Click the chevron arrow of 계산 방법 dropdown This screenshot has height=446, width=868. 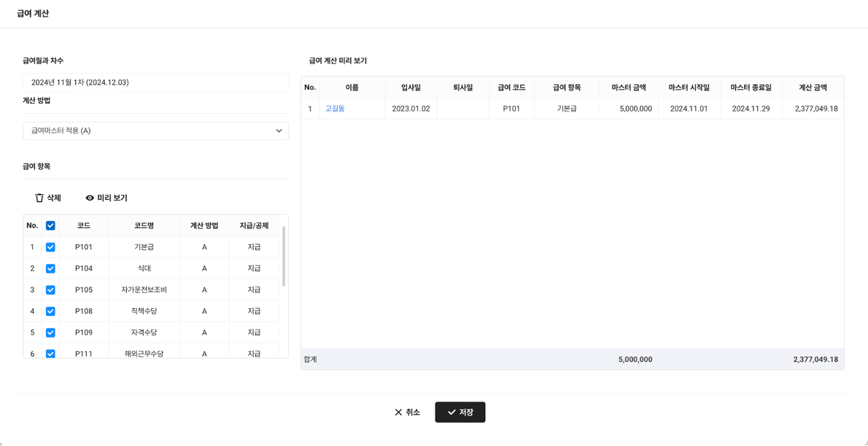pyautogui.click(x=279, y=131)
